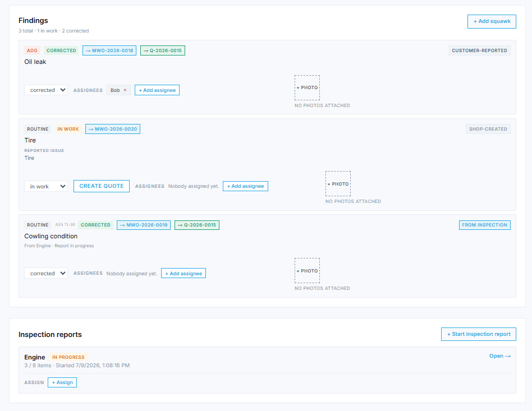Image resolution: width=532 pixels, height=411 pixels.
Task: Click CREATE QUOTE for Tire
Action: (x=102, y=186)
